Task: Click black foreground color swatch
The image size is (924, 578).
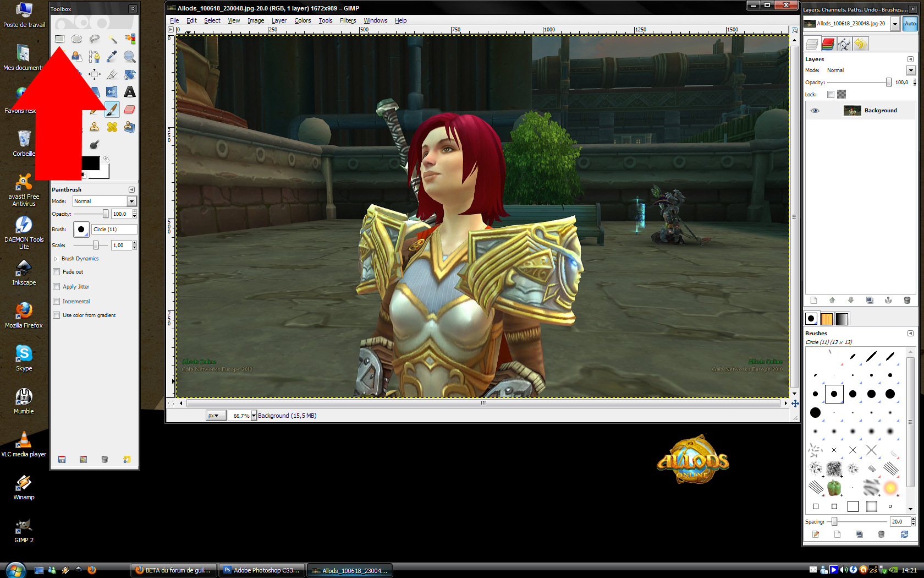Action: click(x=91, y=163)
